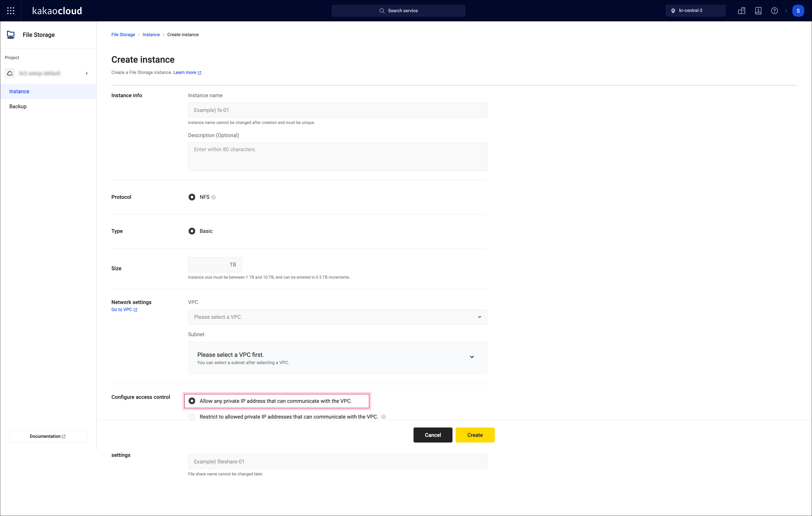The height and width of the screenshot is (516, 812).
Task: Open the services grid menu
Action: coord(11,11)
